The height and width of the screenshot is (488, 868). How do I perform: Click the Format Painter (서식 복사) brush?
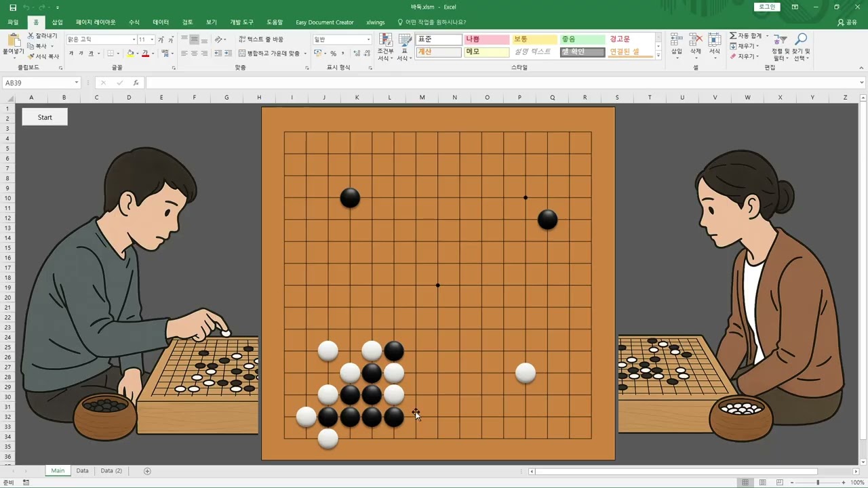31,57
